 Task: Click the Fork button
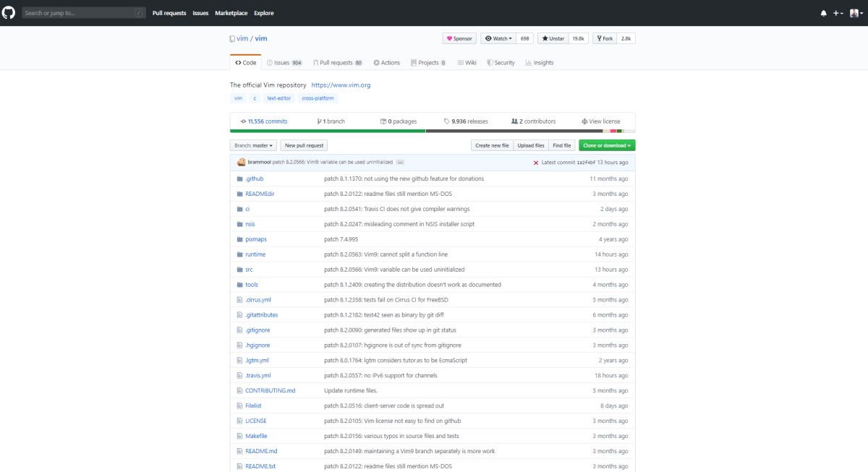pyautogui.click(x=605, y=38)
